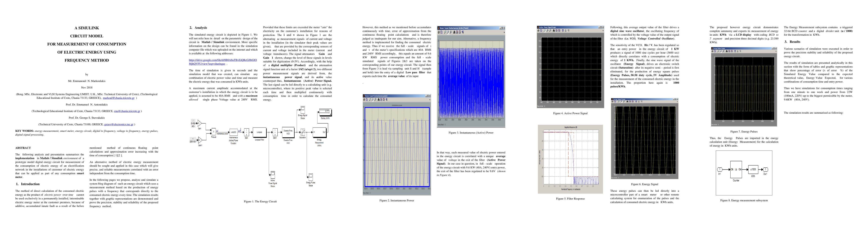Click the print icon in Instantaneous [Active] Power viewer

[x=439, y=32]
